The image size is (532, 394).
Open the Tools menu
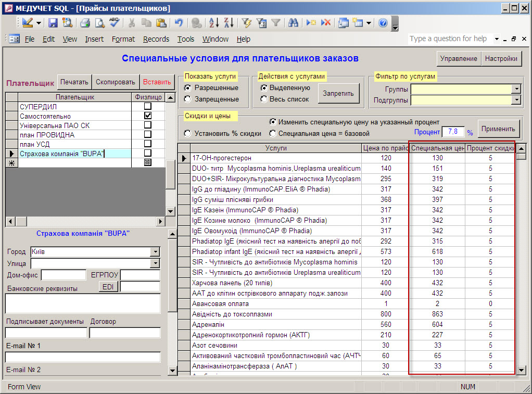[185, 39]
